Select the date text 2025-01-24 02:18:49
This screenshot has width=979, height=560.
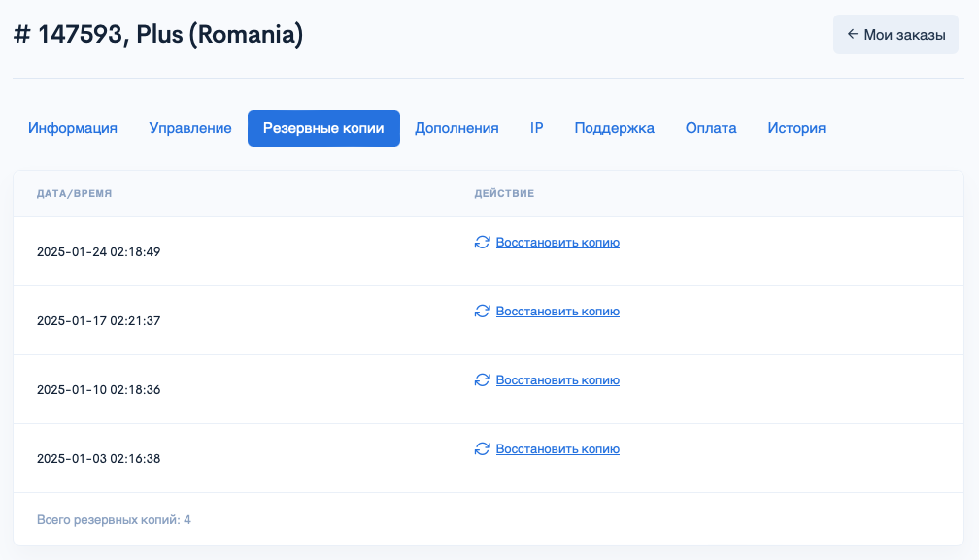pos(99,252)
